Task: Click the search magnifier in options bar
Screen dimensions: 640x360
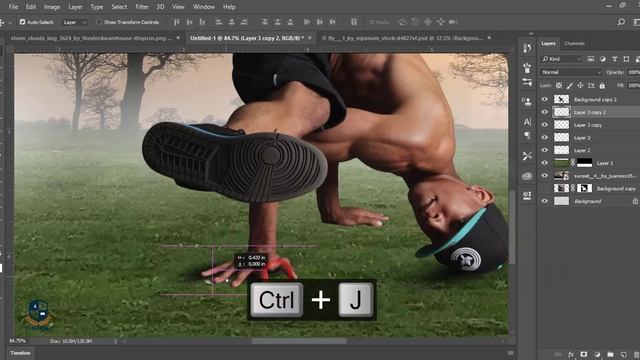Action: coord(621,22)
